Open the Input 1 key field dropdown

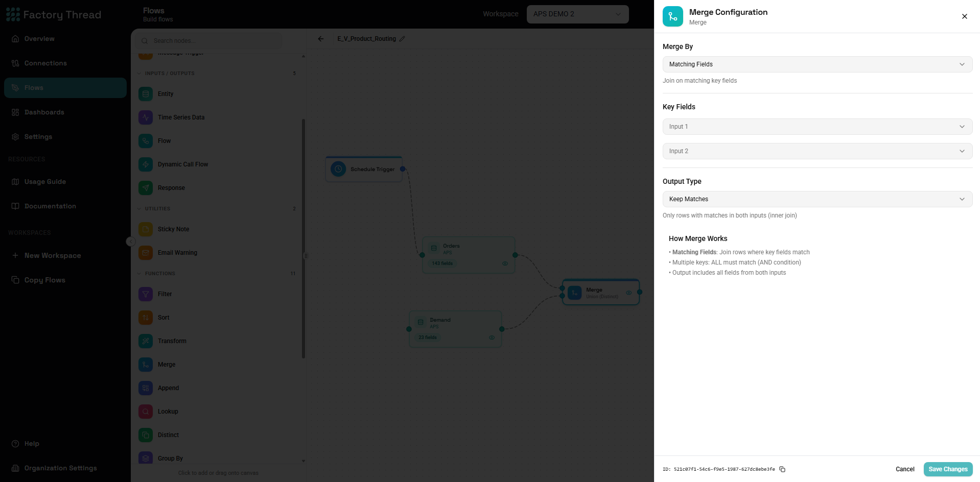pyautogui.click(x=818, y=127)
